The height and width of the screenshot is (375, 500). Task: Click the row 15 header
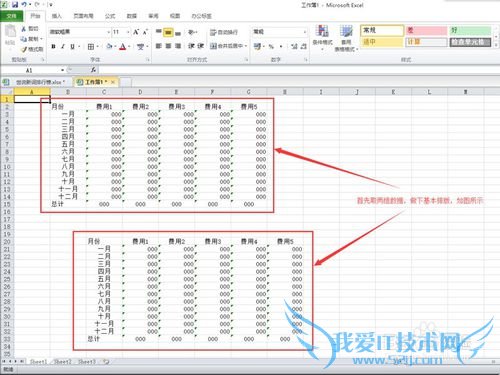pos(7,204)
